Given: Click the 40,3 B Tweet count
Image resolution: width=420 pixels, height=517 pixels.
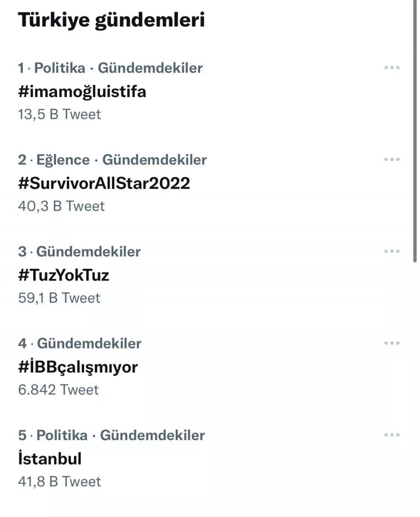Looking at the screenshot, I should coord(61,206).
